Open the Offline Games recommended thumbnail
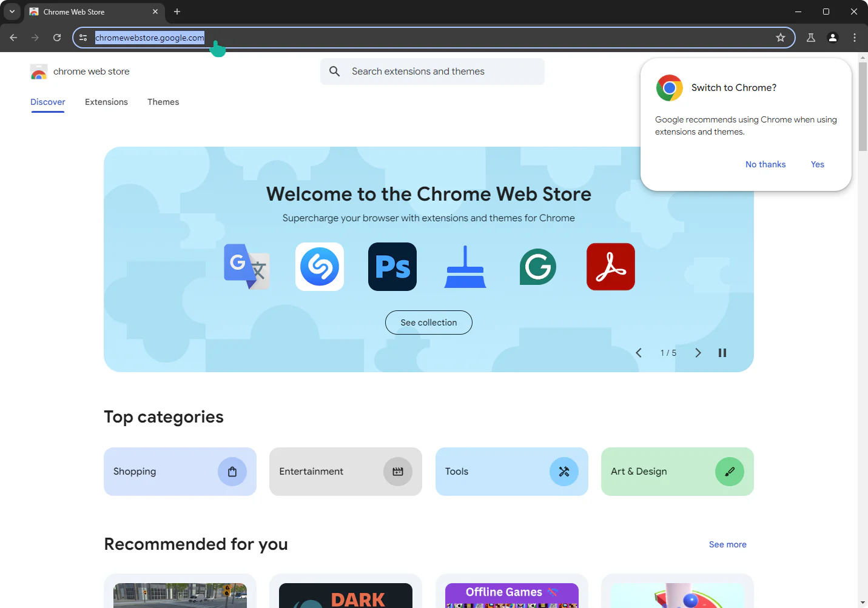The image size is (868, 608). [x=512, y=595]
